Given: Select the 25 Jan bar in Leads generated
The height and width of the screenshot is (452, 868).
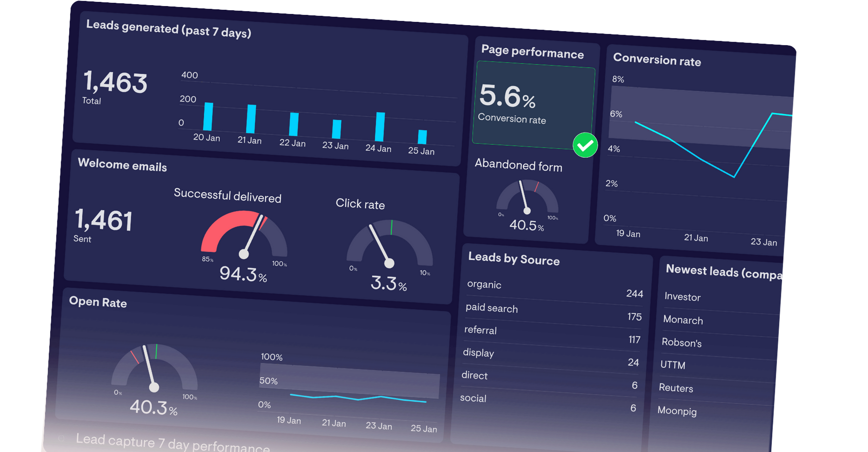Looking at the screenshot, I should [x=422, y=137].
